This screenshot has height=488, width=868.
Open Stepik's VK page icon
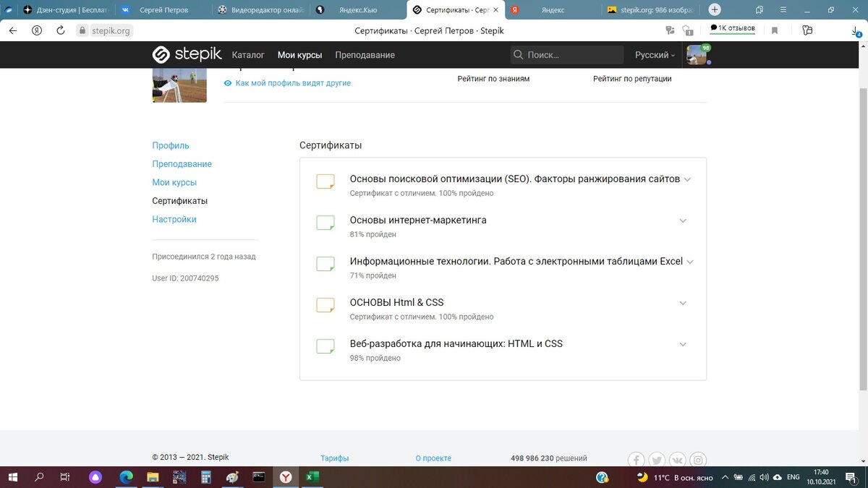677,459
